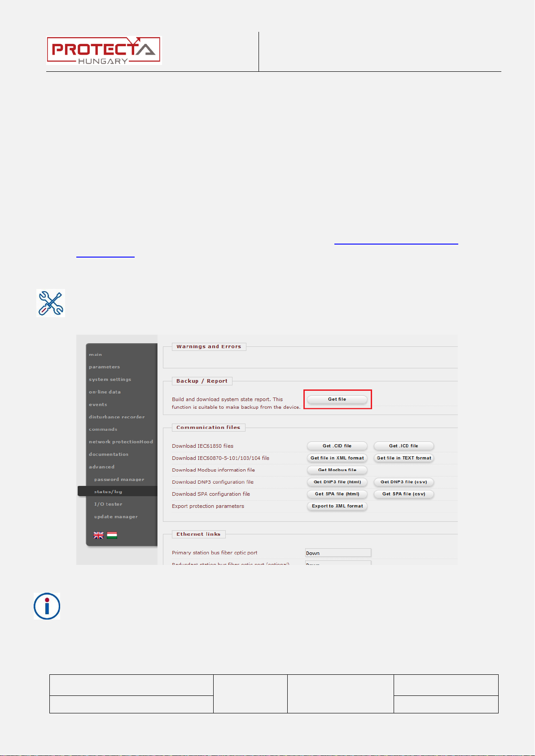Click Get SPA file (csv) button
The width and height of the screenshot is (535, 756).
403,494
